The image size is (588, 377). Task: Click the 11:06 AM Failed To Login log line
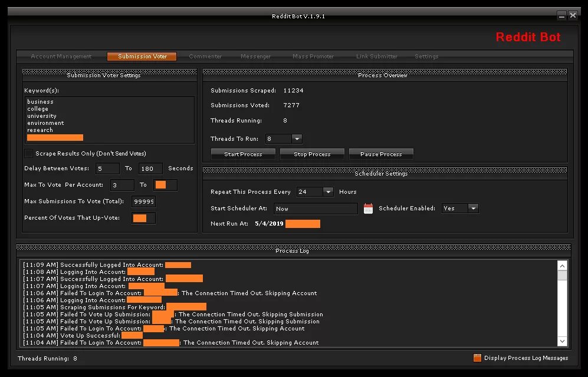point(170,293)
